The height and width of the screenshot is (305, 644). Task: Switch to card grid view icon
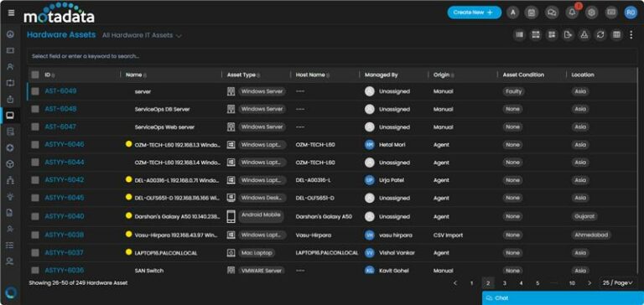tap(552, 35)
